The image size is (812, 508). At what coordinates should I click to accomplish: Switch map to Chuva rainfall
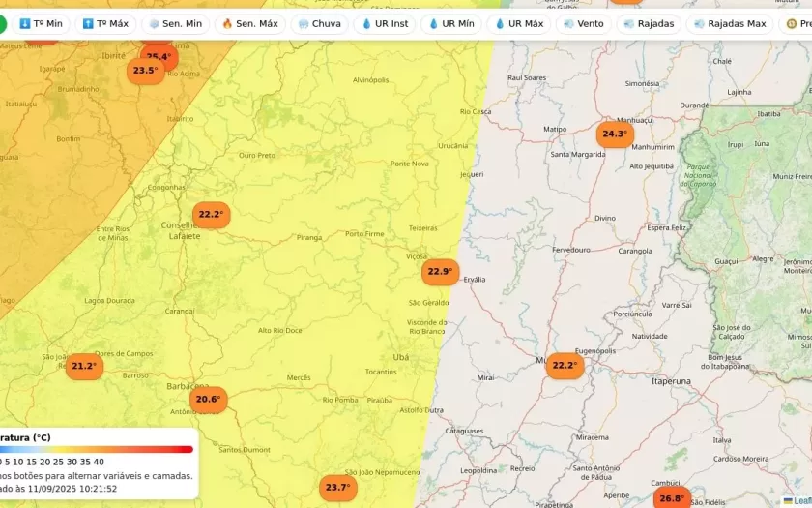pyautogui.click(x=319, y=24)
